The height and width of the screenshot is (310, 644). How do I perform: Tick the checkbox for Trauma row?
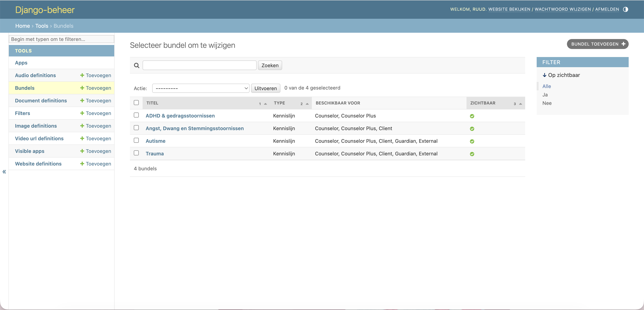point(136,153)
